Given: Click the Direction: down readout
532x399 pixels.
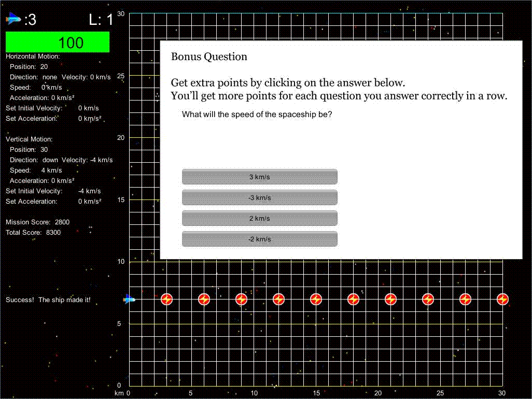Looking at the screenshot, I should 34,160.
